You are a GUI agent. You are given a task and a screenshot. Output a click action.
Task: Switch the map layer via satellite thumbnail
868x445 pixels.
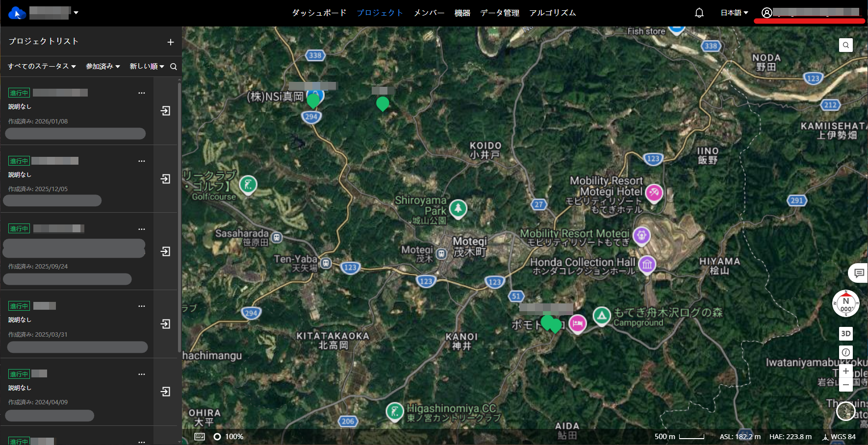[845, 411]
